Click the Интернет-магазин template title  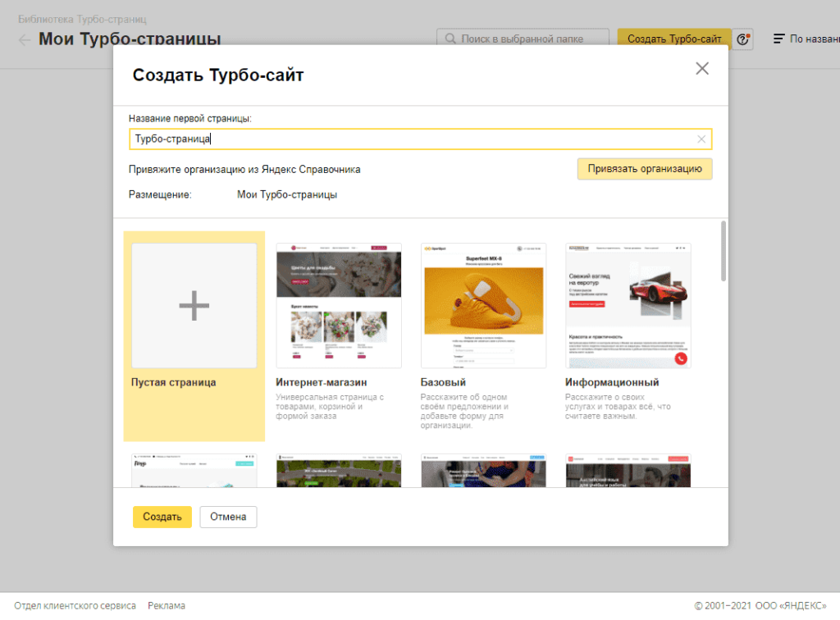(322, 382)
